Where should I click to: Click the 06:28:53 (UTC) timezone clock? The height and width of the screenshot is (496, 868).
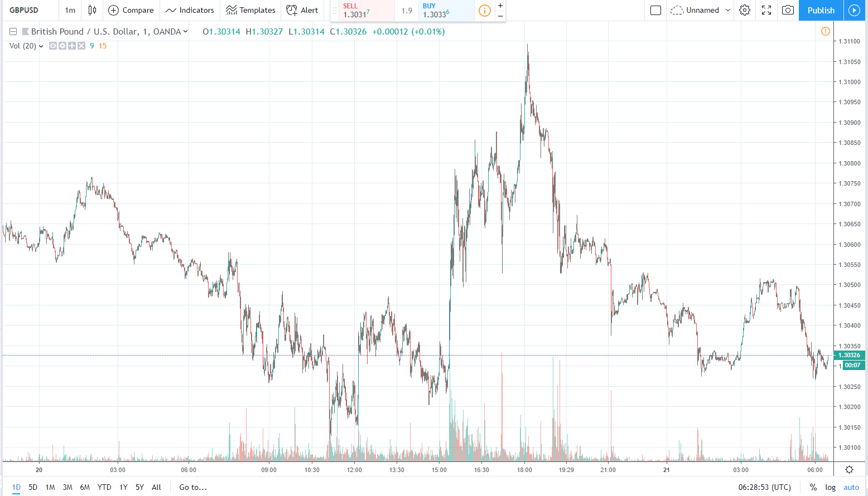pyautogui.click(x=765, y=487)
